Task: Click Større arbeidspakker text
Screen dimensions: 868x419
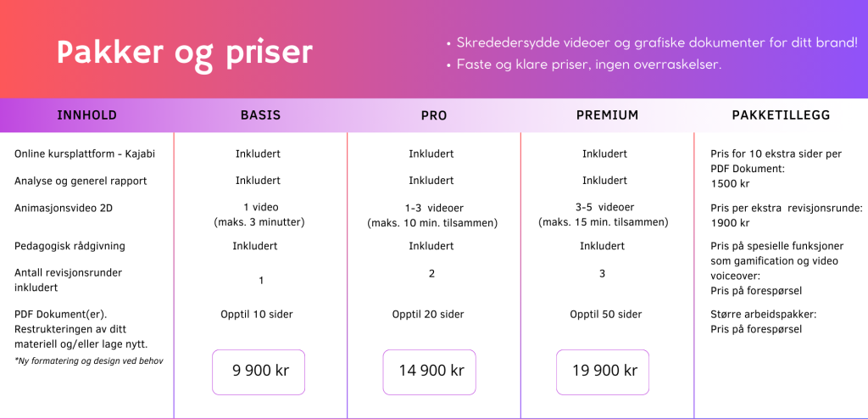Action: (x=763, y=315)
